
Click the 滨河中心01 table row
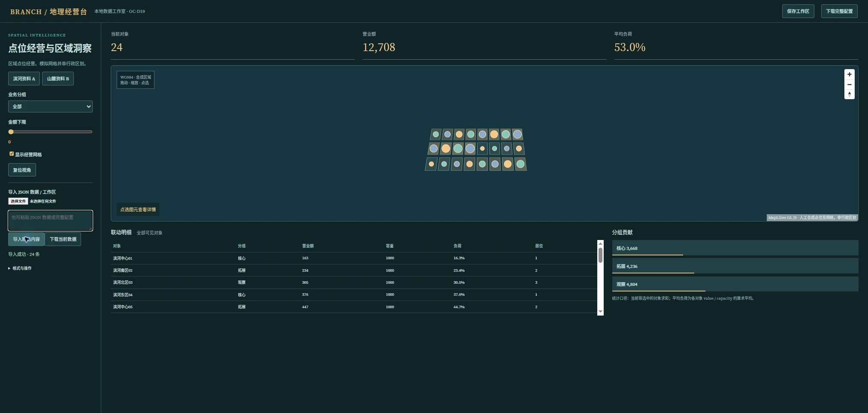pos(354,258)
